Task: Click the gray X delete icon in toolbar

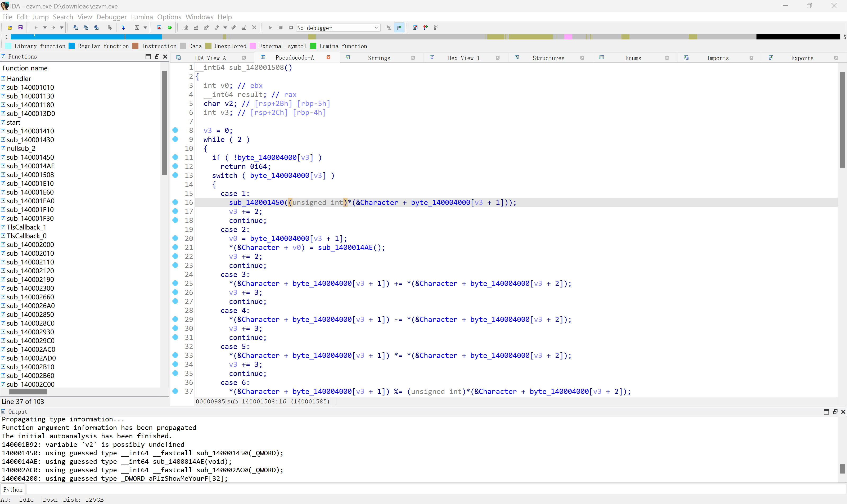Action: 254,28
